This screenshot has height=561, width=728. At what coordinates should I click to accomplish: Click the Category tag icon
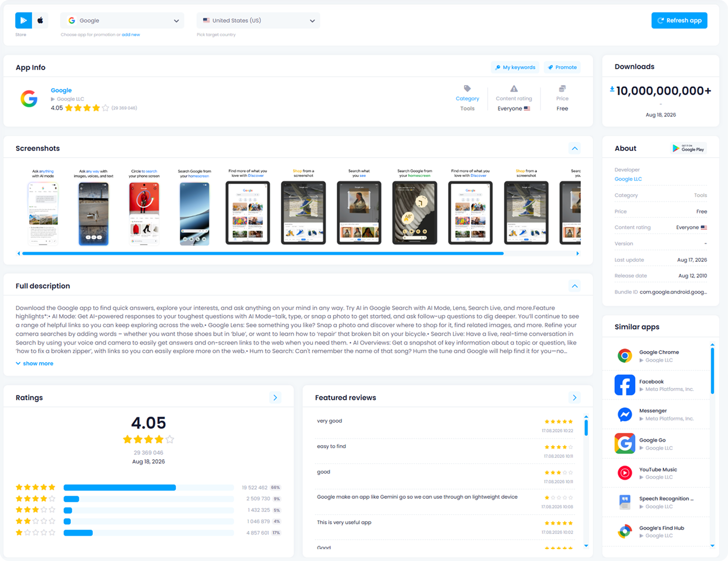pyautogui.click(x=467, y=88)
